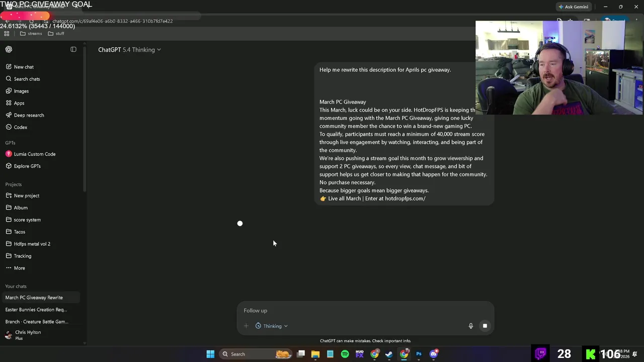This screenshot has height=362, width=644.
Task: Collapse the Projects section header
Action: click(x=14, y=185)
